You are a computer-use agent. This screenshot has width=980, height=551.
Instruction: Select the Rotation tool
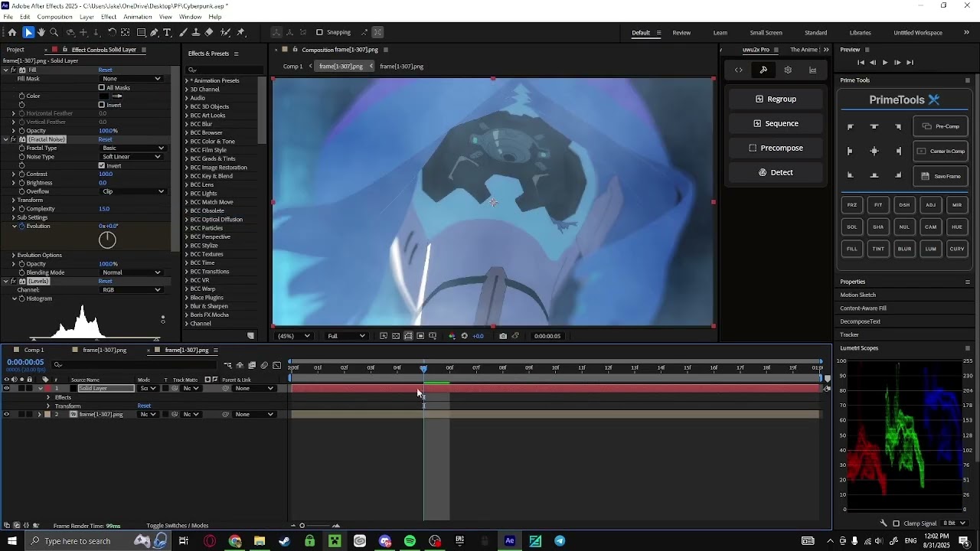[x=112, y=32]
